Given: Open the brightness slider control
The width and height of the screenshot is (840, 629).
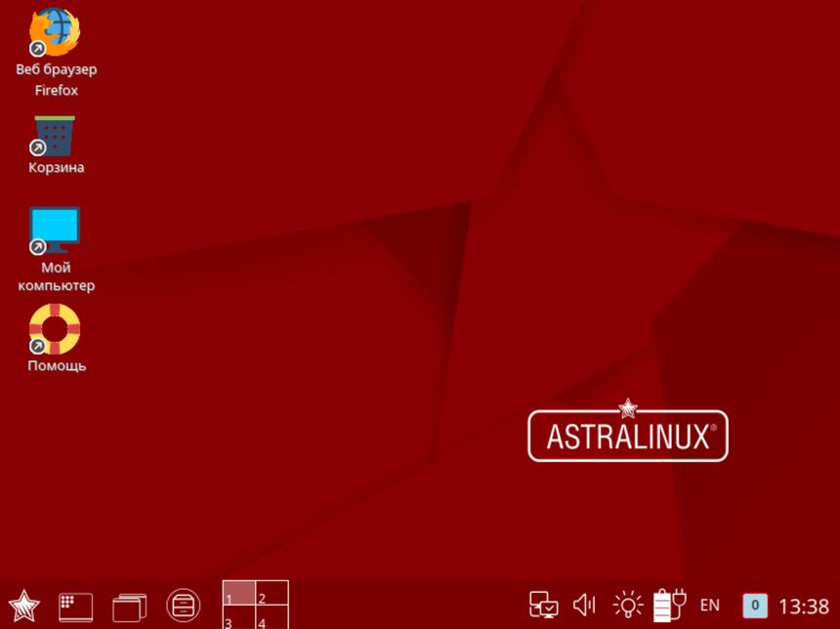Looking at the screenshot, I should tap(626, 604).
